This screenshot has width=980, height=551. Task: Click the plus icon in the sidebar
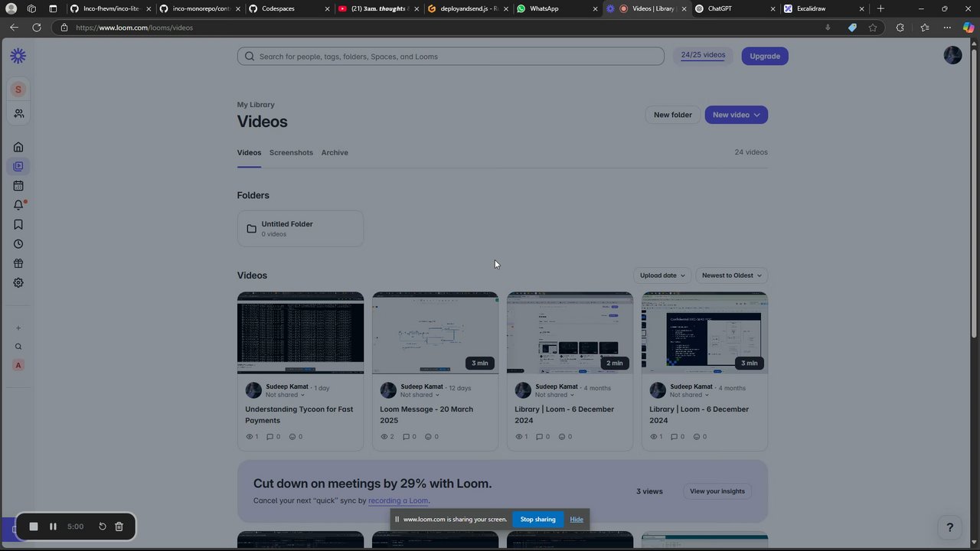pyautogui.click(x=18, y=328)
